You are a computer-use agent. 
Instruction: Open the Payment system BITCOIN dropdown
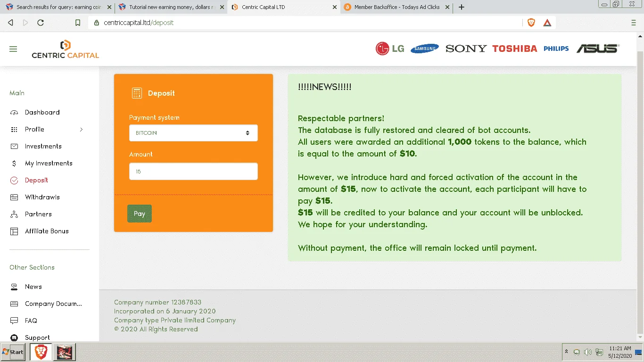click(x=193, y=133)
